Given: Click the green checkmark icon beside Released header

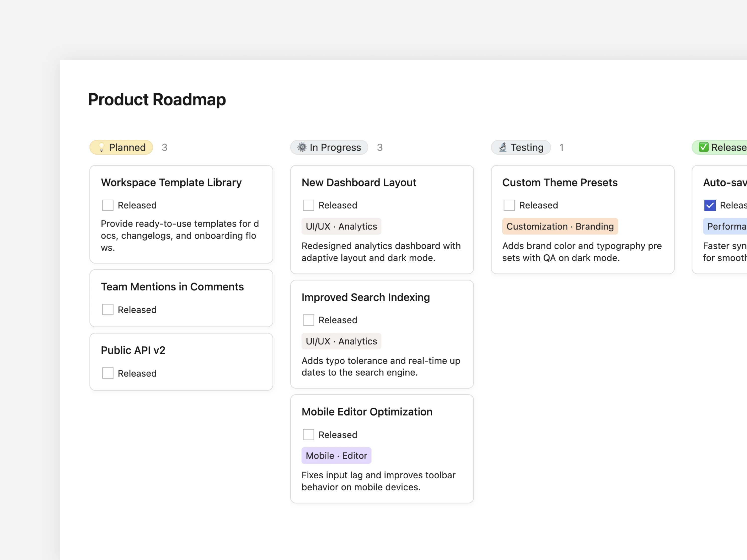Looking at the screenshot, I should coord(703,148).
